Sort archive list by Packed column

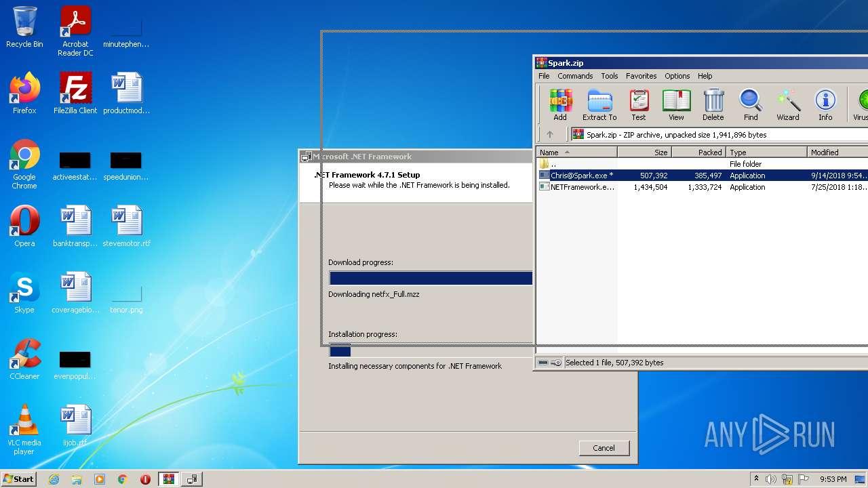(698, 152)
